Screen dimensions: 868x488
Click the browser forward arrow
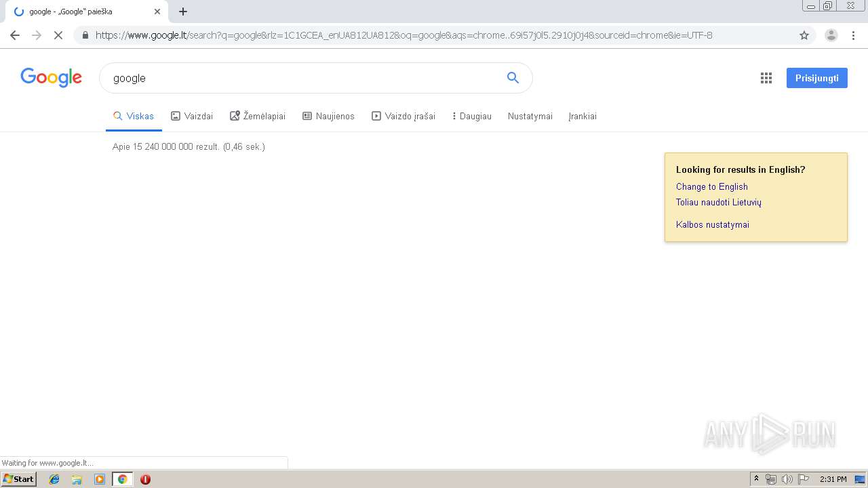point(37,35)
